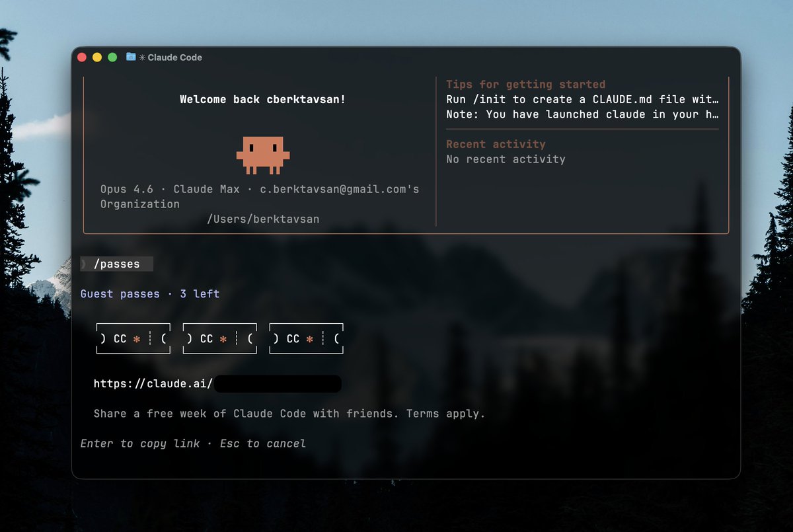Click the 'Note: You have launched claude' line

[582, 114]
